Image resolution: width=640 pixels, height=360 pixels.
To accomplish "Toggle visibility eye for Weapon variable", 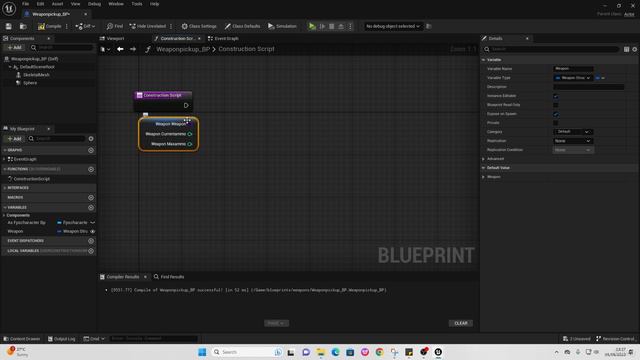I will tap(93, 231).
